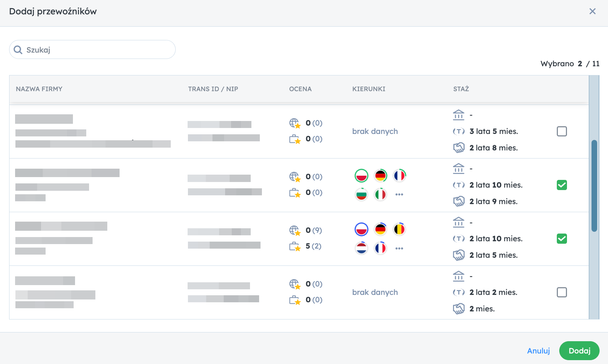Click briefcase star icon next to 5 (2)
608x364 pixels.
[295, 247]
